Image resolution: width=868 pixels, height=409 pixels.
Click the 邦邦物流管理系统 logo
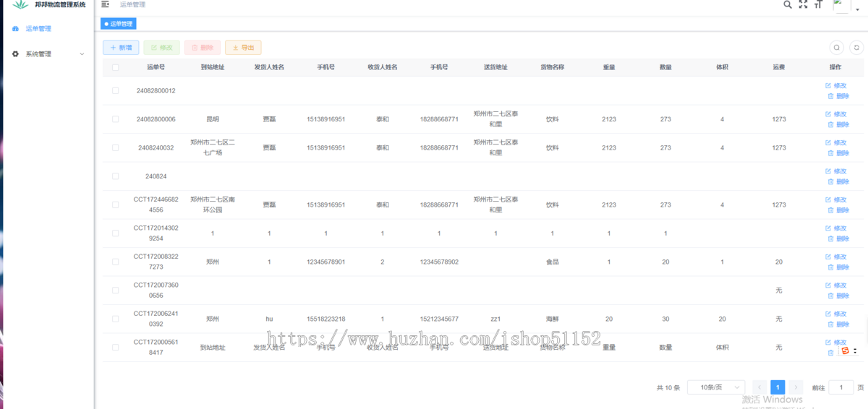[x=48, y=5]
